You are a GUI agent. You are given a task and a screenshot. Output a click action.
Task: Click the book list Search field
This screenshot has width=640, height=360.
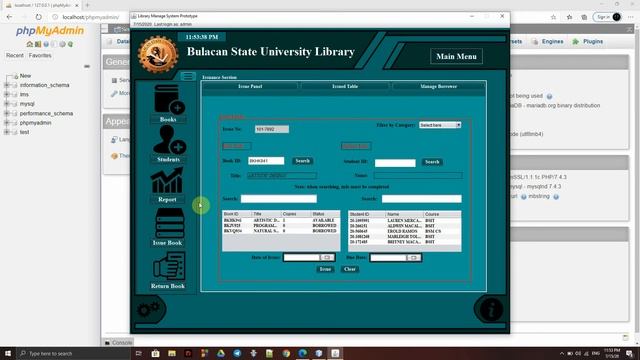pos(279,199)
